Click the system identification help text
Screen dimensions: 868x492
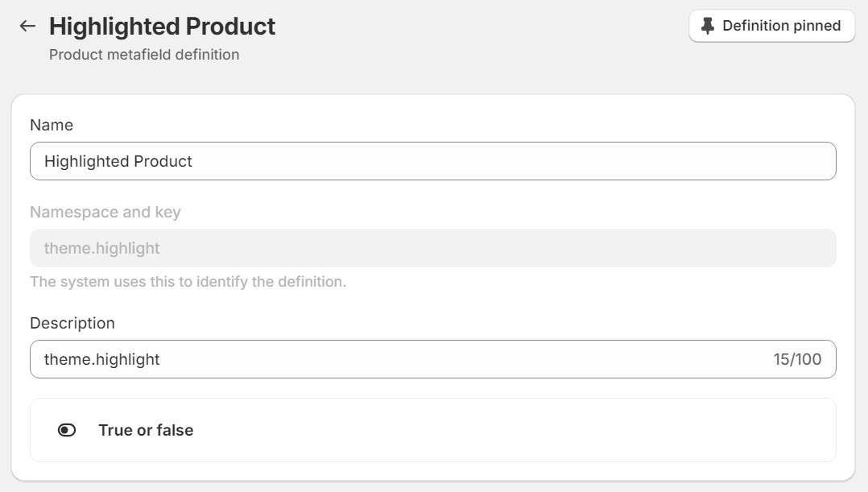coord(188,282)
